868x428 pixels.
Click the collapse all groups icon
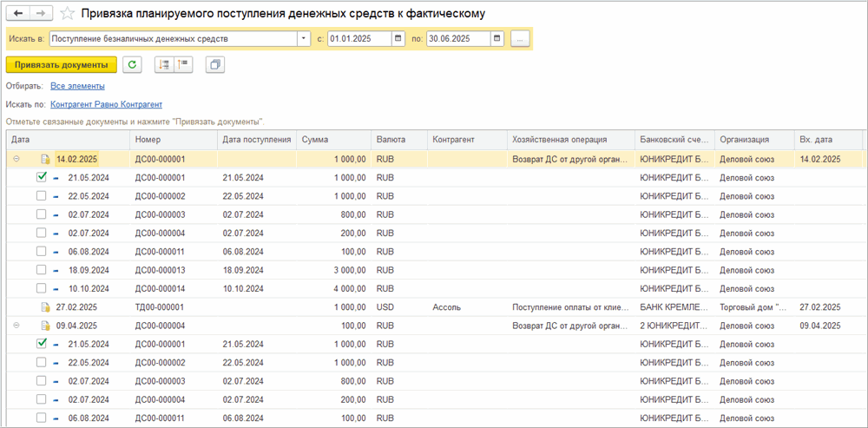(x=182, y=64)
